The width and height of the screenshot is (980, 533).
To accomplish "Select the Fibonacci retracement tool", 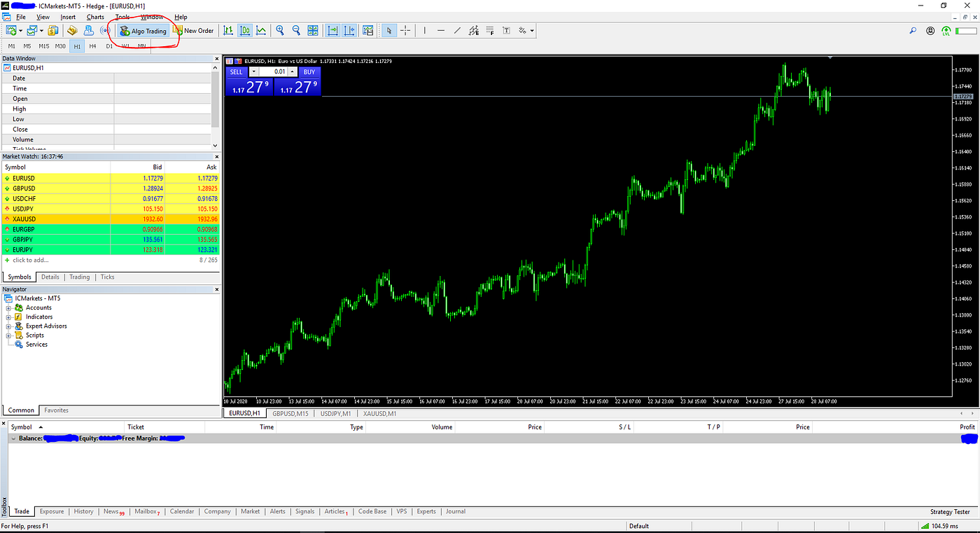I will [x=490, y=30].
